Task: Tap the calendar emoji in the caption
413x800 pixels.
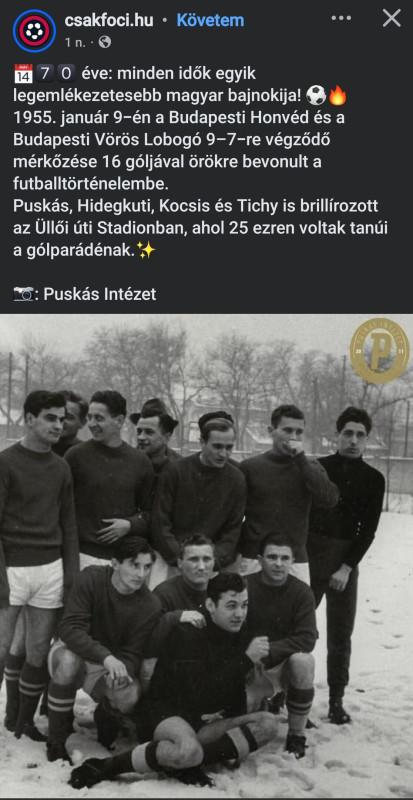Action: 23,73
